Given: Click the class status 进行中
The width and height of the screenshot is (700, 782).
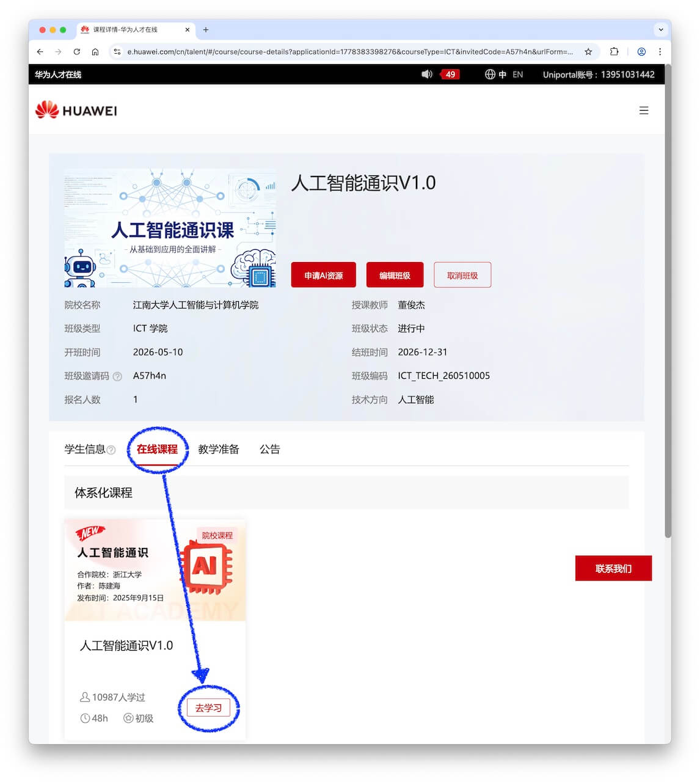Looking at the screenshot, I should click(x=411, y=329).
